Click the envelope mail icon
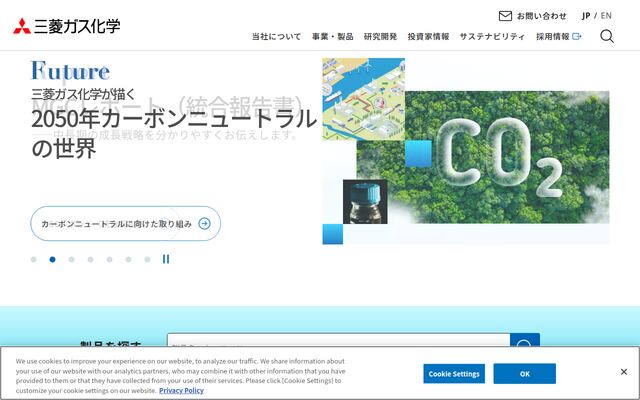The height and width of the screenshot is (400, 640). point(505,16)
